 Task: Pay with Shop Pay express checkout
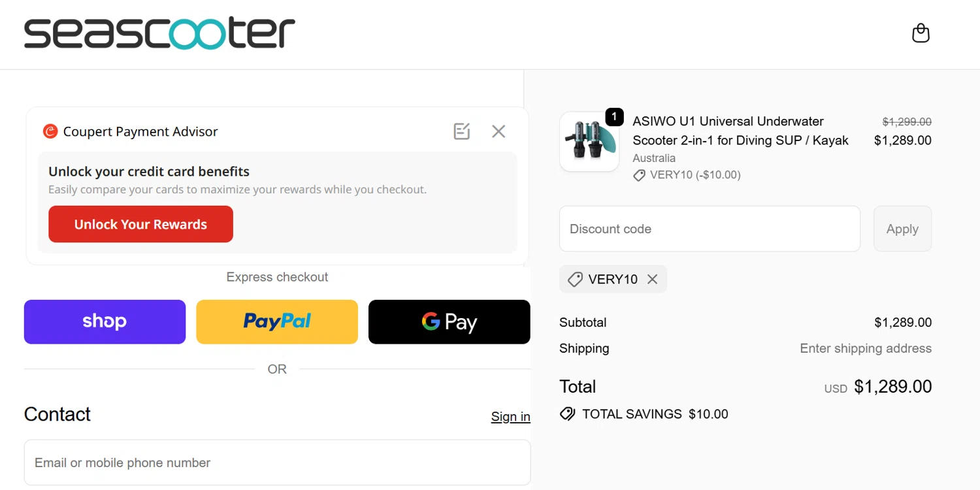pyautogui.click(x=105, y=321)
